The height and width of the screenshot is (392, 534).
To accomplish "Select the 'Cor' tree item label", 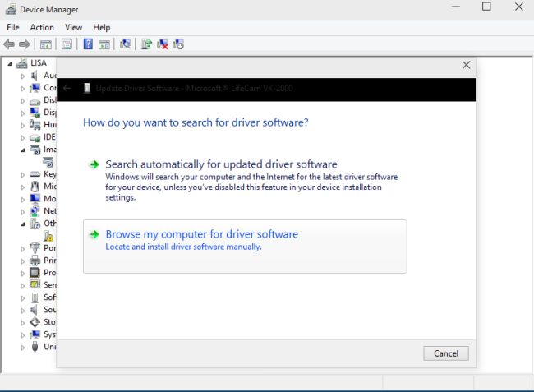I will click(x=50, y=88).
